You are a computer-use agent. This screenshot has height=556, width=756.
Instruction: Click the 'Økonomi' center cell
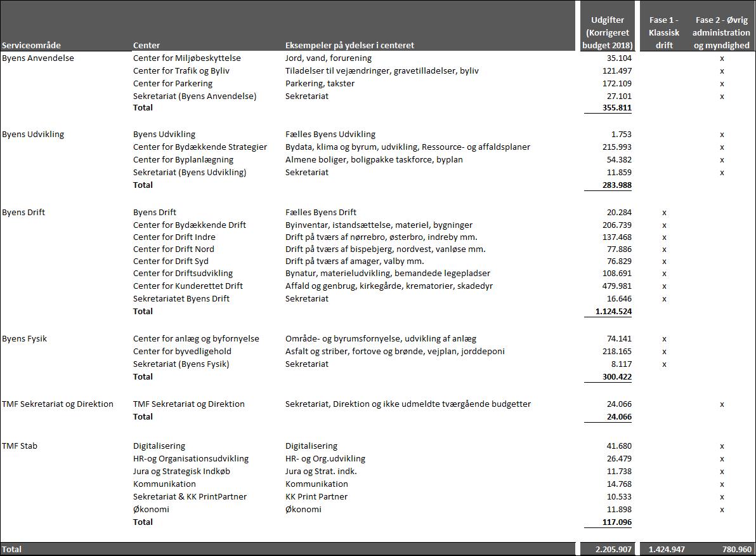click(x=151, y=509)
